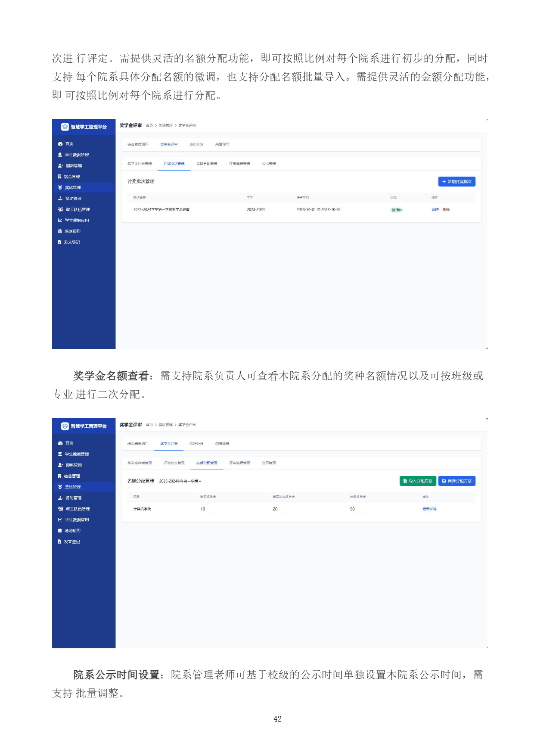The width and height of the screenshot is (534, 756).
Task: Open 场地预约 icon in 评奖批次管理 screenshot sidebar
Action: point(60,231)
